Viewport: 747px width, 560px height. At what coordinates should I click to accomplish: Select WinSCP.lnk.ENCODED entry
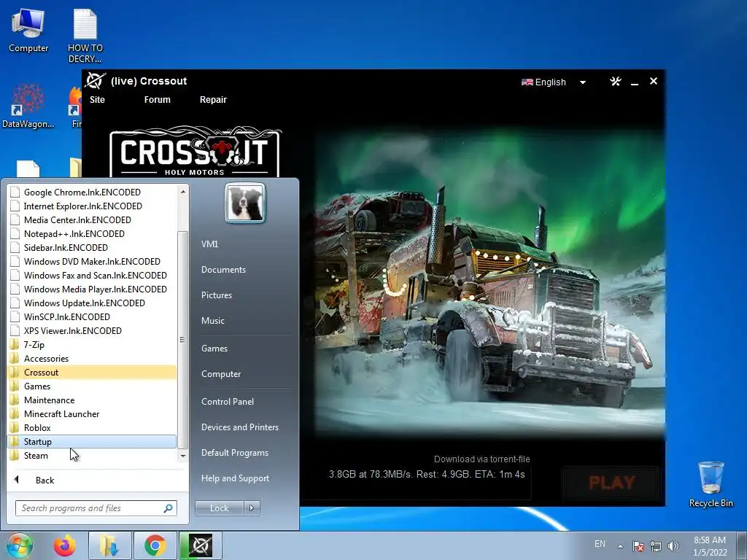point(92,316)
